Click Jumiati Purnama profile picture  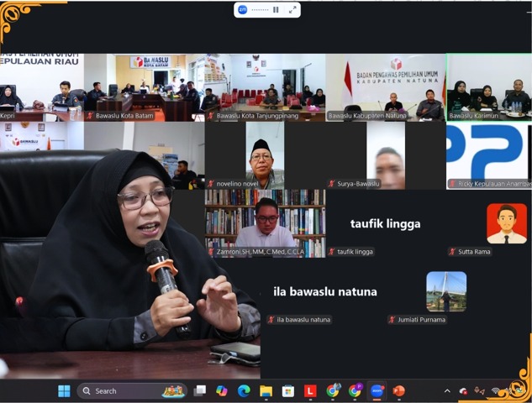[446, 291]
